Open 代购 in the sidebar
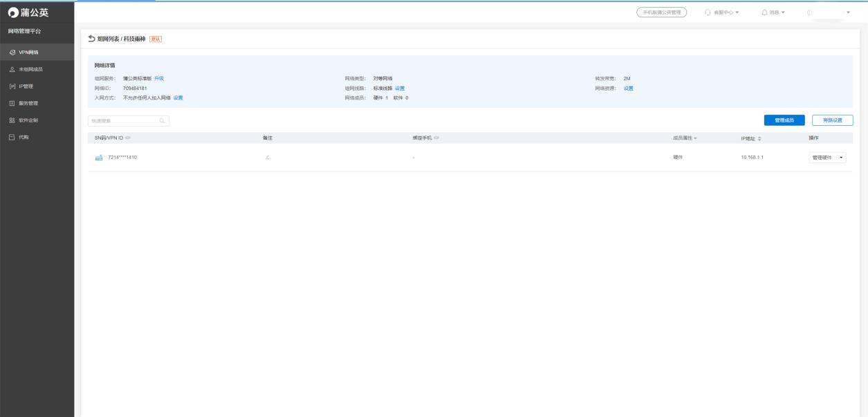Screen dimensions: 868x417 pyautogui.click(x=37, y=137)
